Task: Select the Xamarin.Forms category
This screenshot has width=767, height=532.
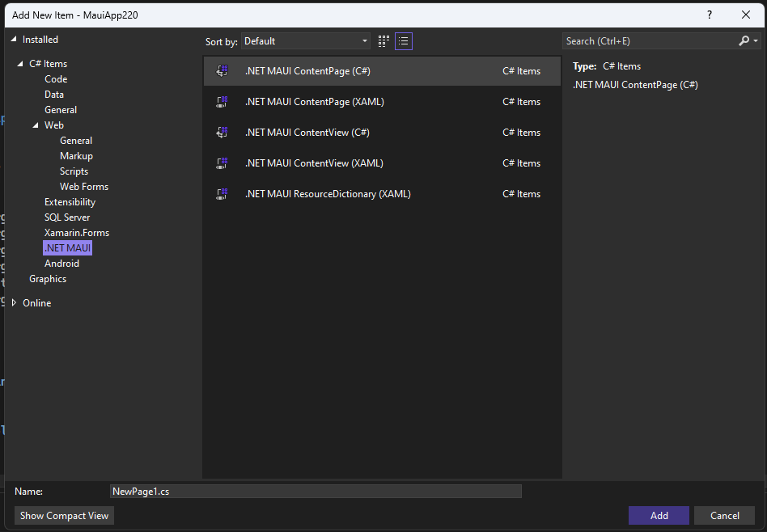Action: coord(77,233)
